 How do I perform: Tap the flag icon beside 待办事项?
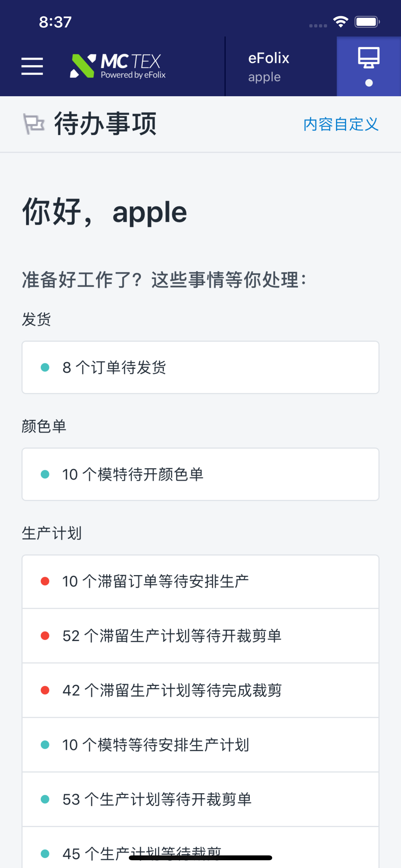(x=33, y=124)
